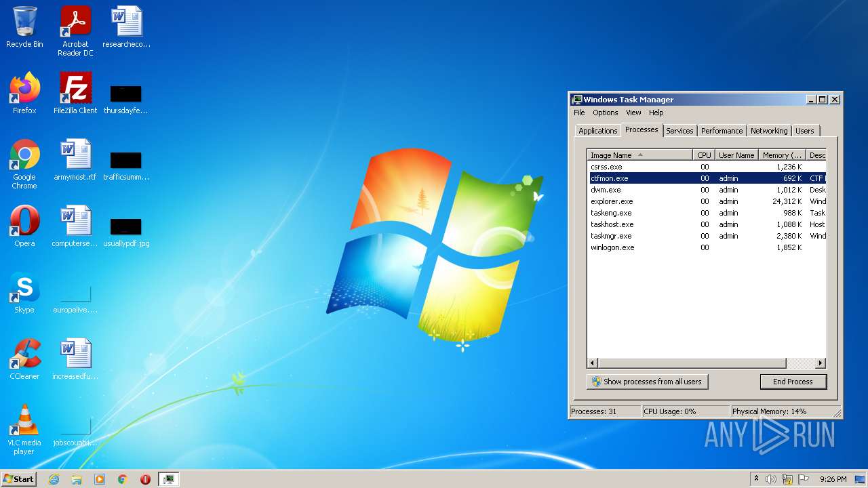Select the dwm.exe process row

click(707, 190)
